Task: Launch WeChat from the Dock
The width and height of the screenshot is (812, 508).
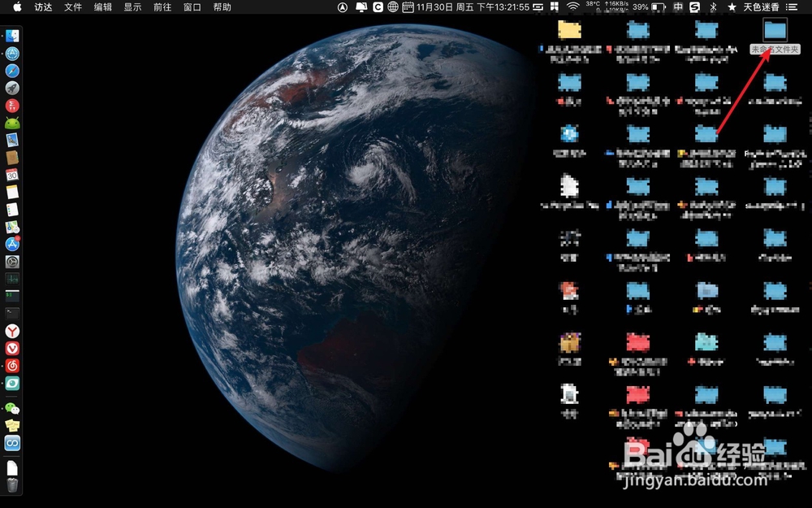Action: [x=12, y=409]
